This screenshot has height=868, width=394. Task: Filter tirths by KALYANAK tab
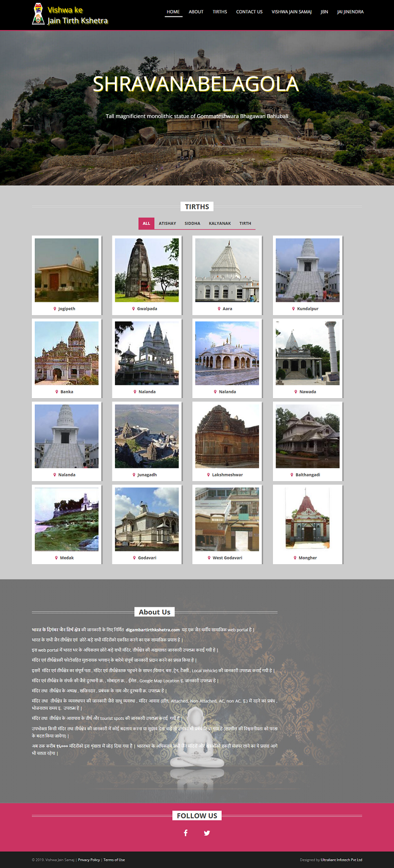click(x=220, y=223)
